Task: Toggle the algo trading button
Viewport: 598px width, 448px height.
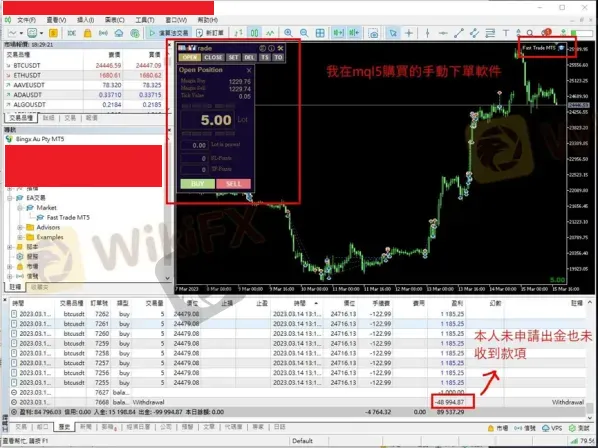Action: pyautogui.click(x=169, y=33)
